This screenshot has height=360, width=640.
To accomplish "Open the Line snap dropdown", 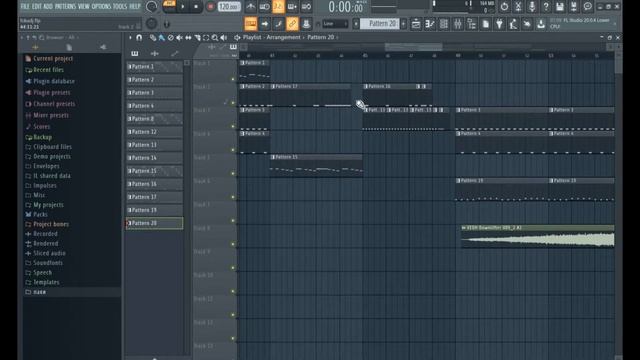I will [x=335, y=24].
